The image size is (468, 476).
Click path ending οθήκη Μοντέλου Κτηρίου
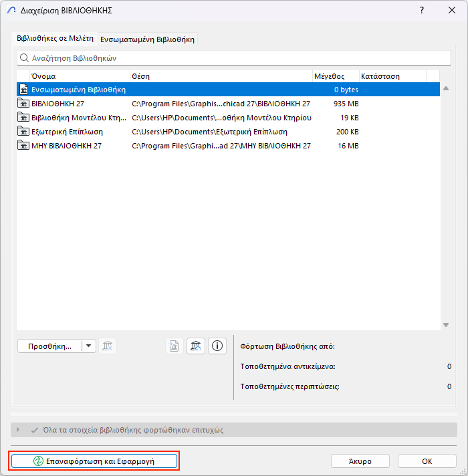pos(221,118)
